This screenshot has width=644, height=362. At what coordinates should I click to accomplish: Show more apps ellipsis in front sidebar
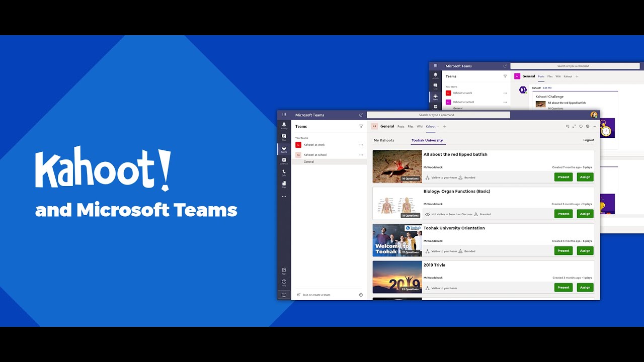(x=284, y=196)
